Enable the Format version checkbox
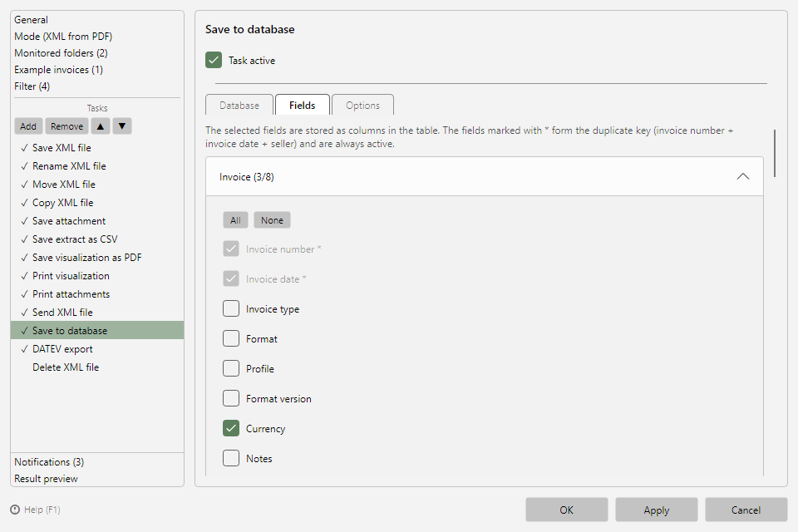Viewport: 798px width, 532px height. 231,399
